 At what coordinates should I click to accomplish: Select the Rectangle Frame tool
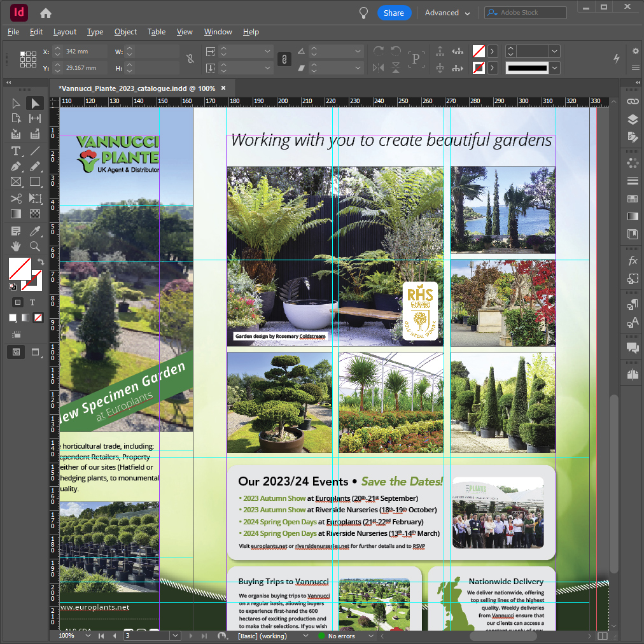point(16,182)
